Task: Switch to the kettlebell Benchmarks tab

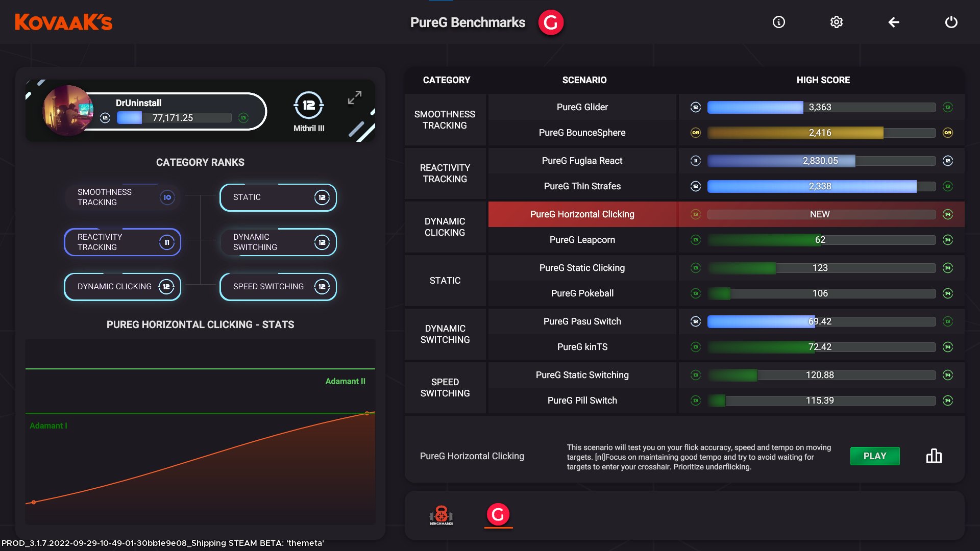Action: (441, 515)
